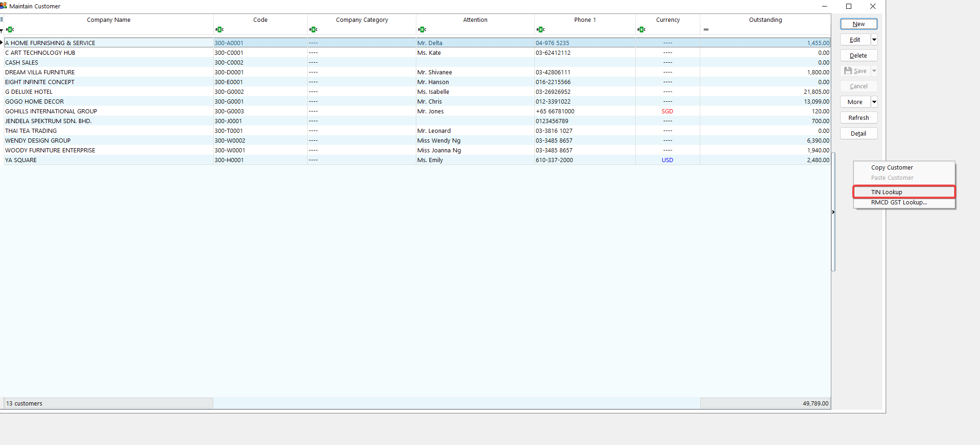The image size is (980, 445).
Task: Sort by the Company Name column header
Action: [x=108, y=20]
